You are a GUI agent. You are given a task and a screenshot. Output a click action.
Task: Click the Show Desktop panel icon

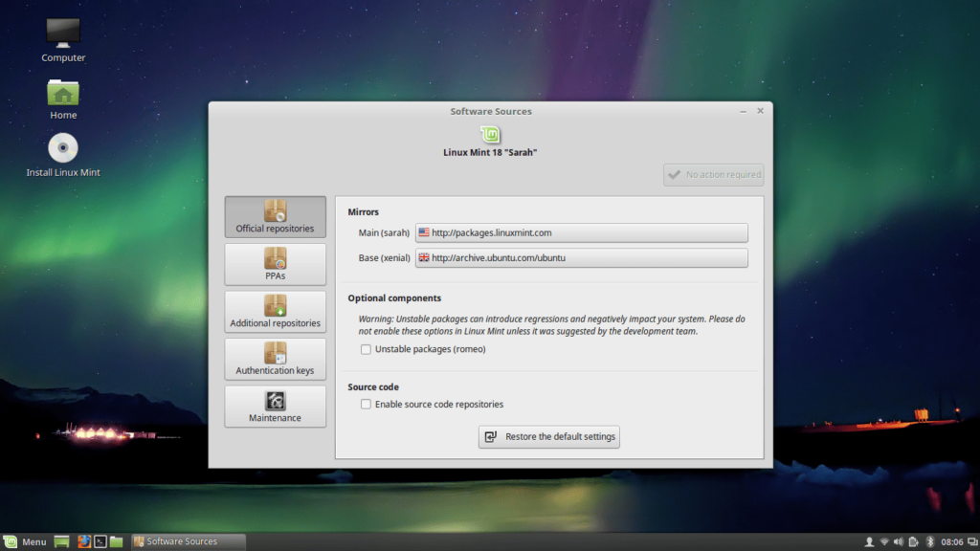[62, 541]
